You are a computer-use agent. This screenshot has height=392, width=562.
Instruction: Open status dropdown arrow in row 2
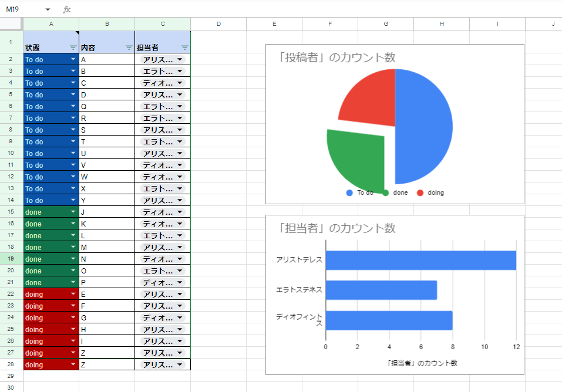(73, 59)
